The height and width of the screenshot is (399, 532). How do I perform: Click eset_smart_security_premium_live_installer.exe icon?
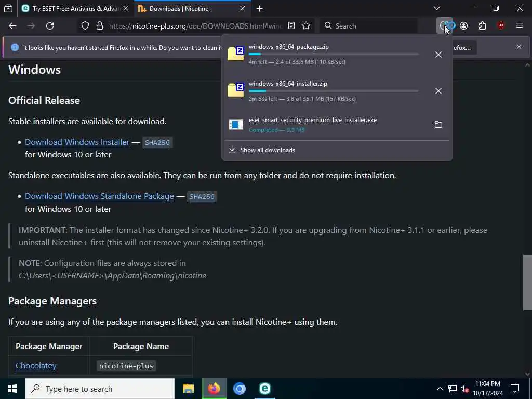(x=236, y=125)
